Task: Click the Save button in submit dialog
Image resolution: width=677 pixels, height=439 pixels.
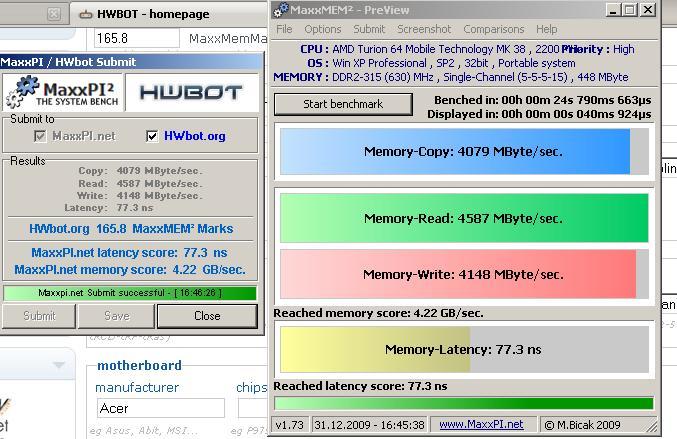Action: point(116,316)
